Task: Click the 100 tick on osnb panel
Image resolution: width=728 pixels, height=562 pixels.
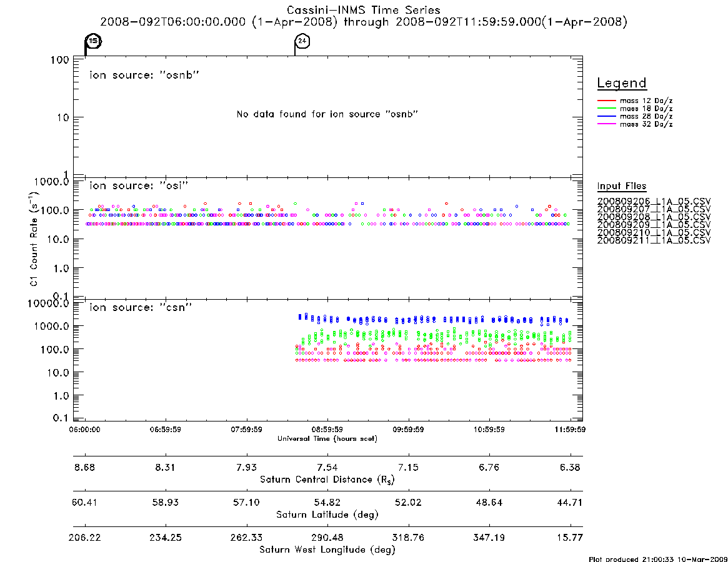Action: tap(60, 60)
